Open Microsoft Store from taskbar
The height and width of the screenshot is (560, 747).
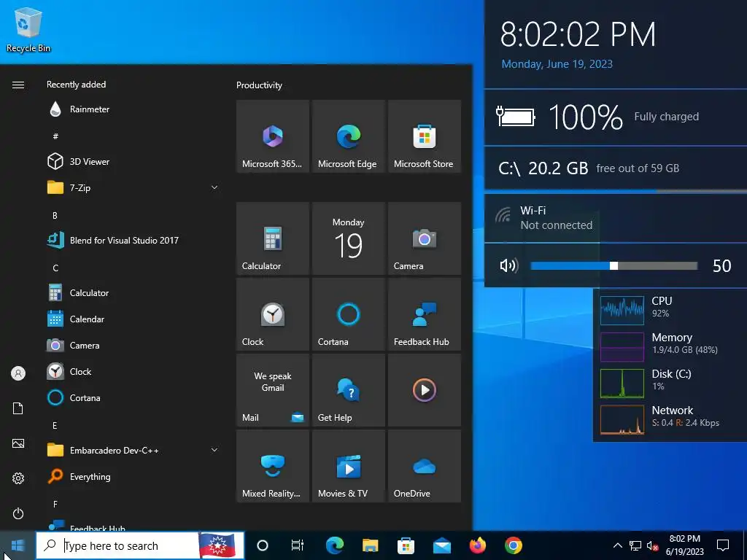[406, 545]
